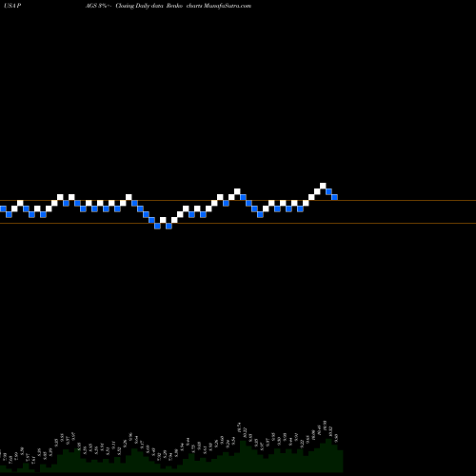Image resolution: width=476 pixels, height=476 pixels.
Task: Click the "Closing Daily data" header text
Action: click(x=139, y=6)
